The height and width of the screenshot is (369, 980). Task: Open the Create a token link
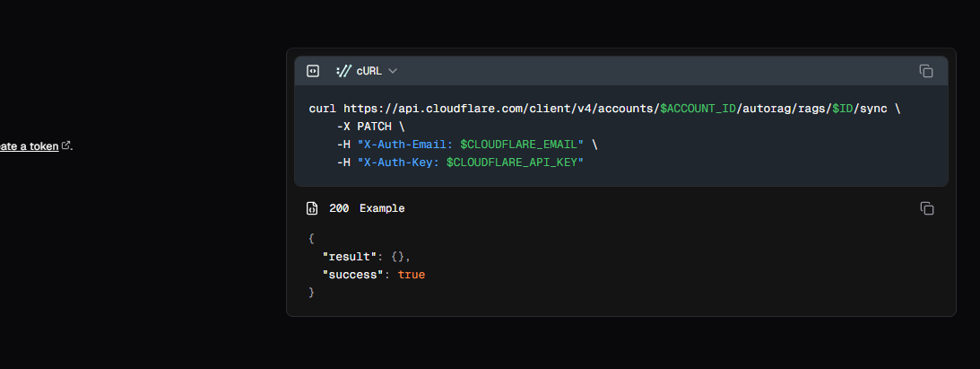pyautogui.click(x=29, y=146)
